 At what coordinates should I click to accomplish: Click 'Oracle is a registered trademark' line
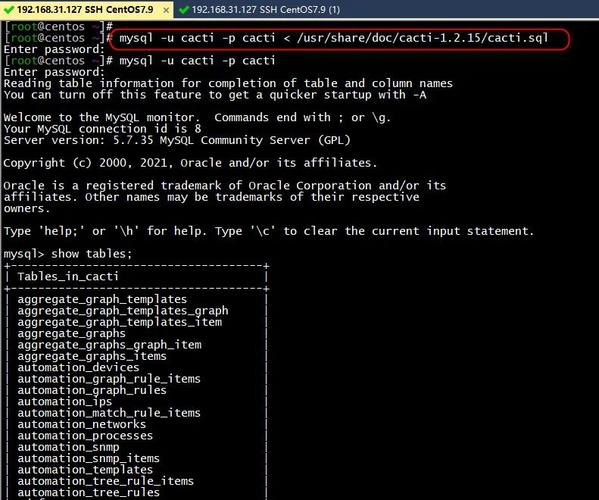coord(225,186)
